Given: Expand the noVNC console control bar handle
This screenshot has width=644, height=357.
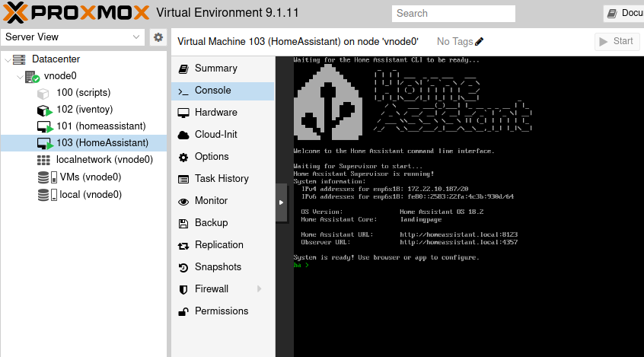Looking at the screenshot, I should [282, 202].
